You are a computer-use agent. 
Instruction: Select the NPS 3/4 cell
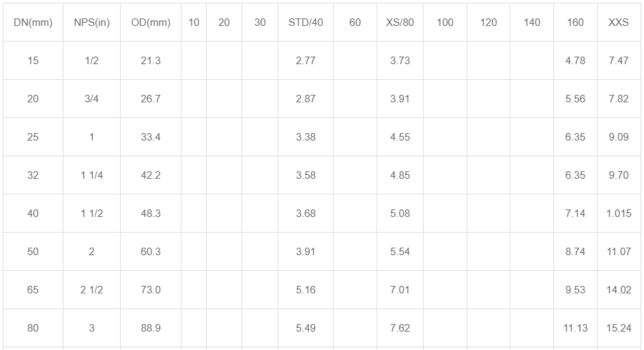91,99
